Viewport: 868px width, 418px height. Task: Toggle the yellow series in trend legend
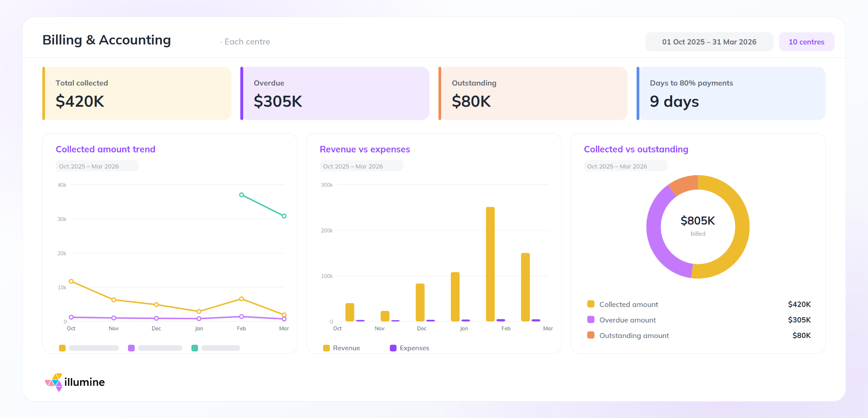tap(89, 348)
